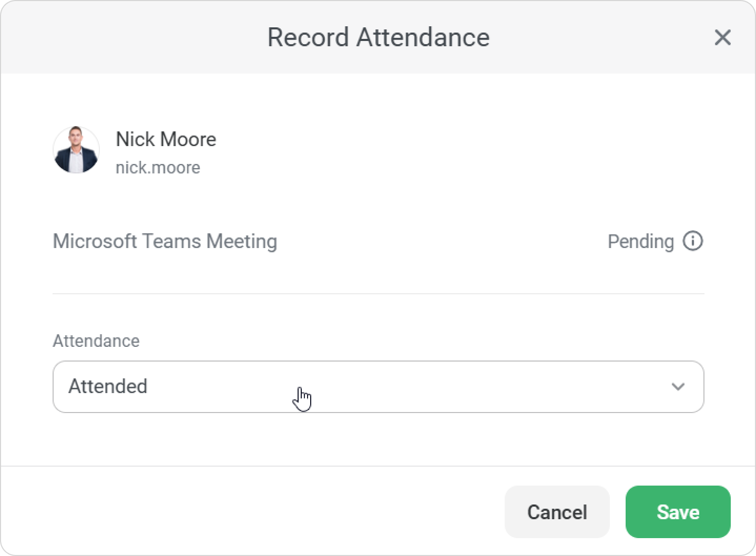
Task: Click the X icon in header
Action: 722,37
